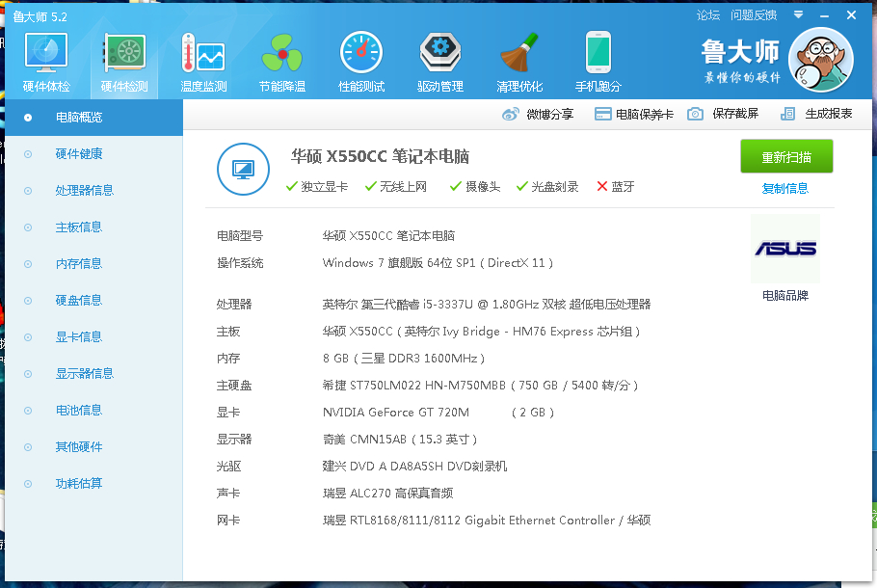Switch to the 硬件检测 tab

(x=123, y=58)
